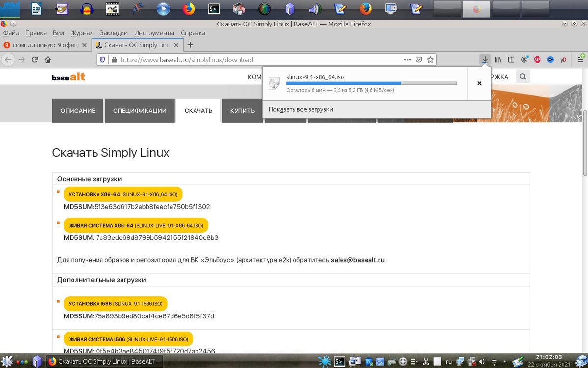This screenshot has height=368, width=588.
Task: Select the СКАЧАТЬ page tab
Action: pos(198,110)
